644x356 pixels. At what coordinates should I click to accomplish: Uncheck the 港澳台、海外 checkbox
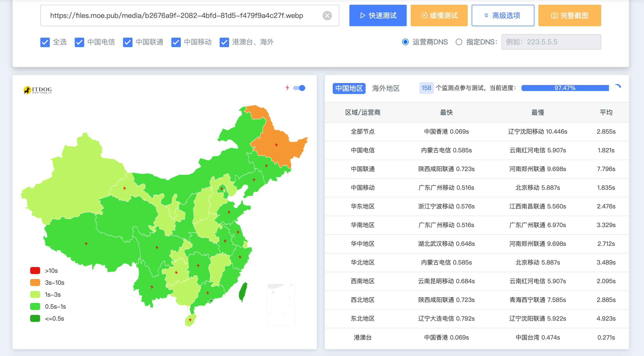click(224, 42)
